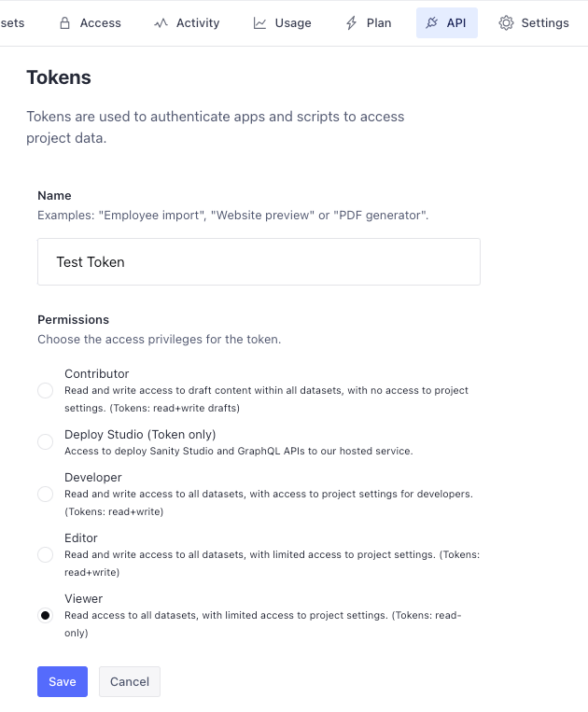Open the Access tab label
Image resolution: width=588 pixels, height=712 pixels.
[x=101, y=23]
